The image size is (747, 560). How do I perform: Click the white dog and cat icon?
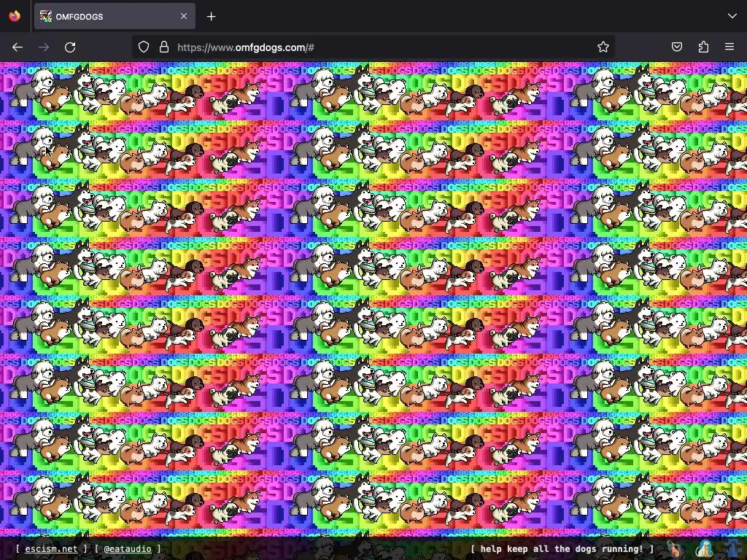click(x=704, y=549)
